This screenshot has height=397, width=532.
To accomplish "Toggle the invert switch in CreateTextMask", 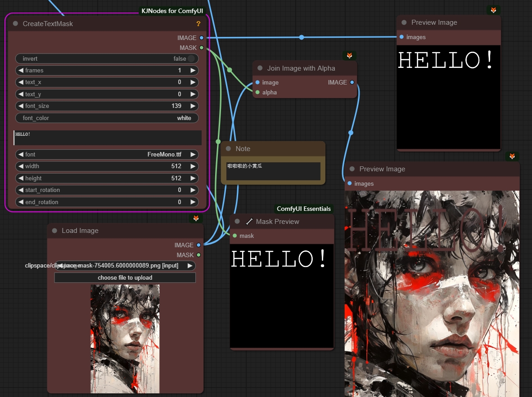I will (x=191, y=58).
